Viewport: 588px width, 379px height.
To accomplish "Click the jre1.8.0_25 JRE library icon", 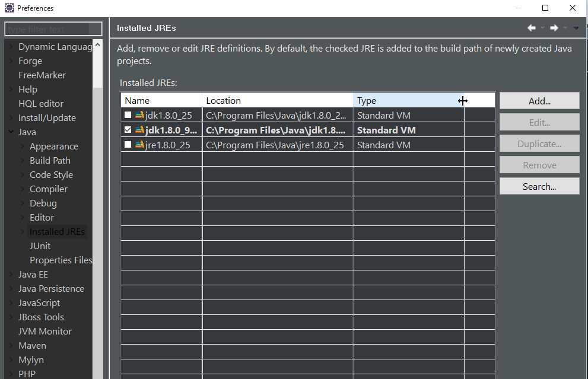I will pos(140,145).
